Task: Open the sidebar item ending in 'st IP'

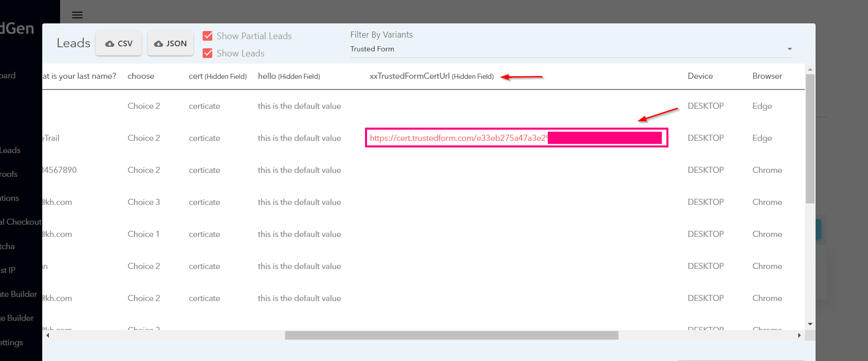Action: tap(8, 270)
